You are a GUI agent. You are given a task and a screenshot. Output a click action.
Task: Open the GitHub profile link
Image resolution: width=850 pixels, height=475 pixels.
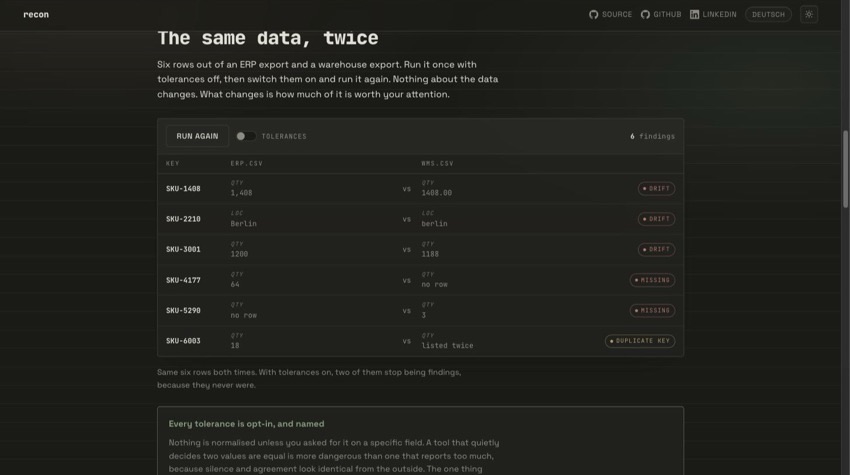click(661, 15)
